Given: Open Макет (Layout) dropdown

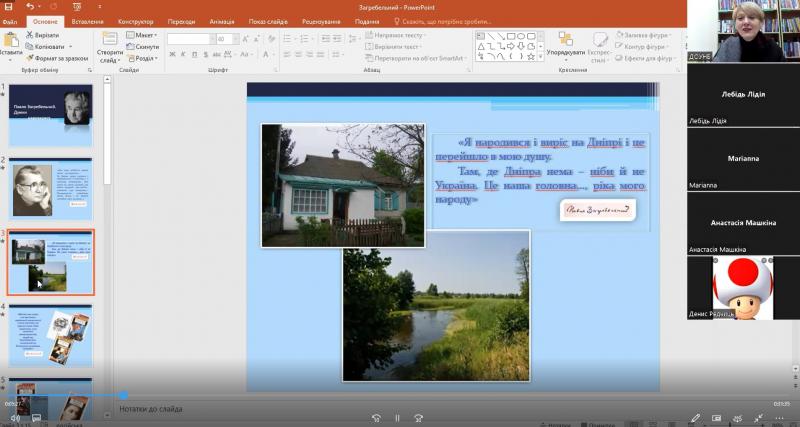Looking at the screenshot, I should click(x=142, y=35).
